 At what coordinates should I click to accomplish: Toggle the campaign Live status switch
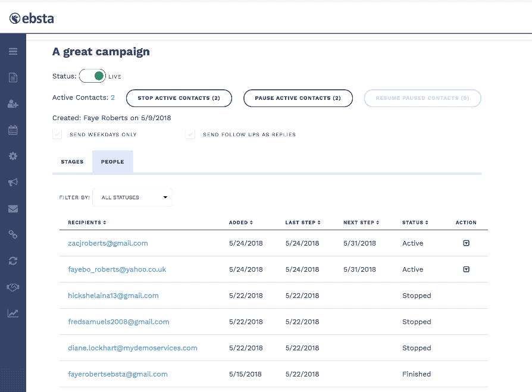click(x=92, y=76)
